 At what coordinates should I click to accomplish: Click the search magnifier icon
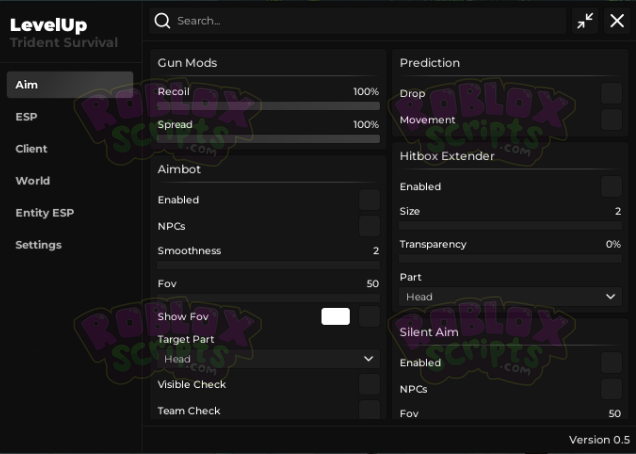(x=162, y=21)
